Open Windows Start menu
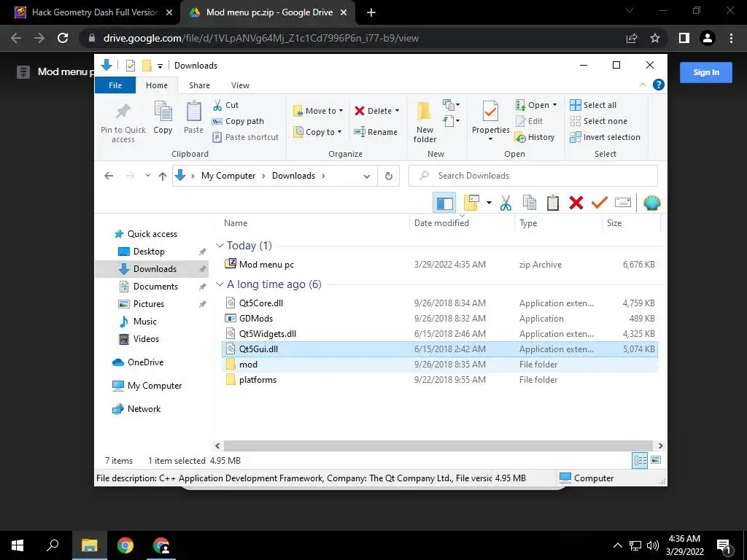 tap(18, 545)
